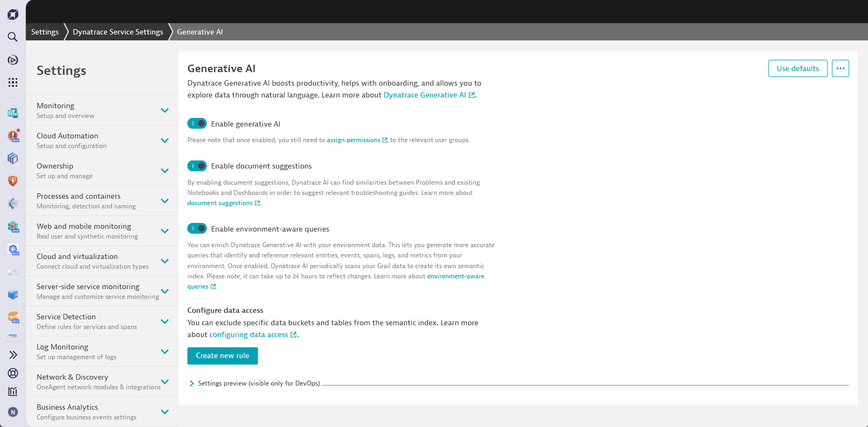The width and height of the screenshot is (868, 427).
Task: Open Dynatrace Generative AI link
Action: [425, 95]
